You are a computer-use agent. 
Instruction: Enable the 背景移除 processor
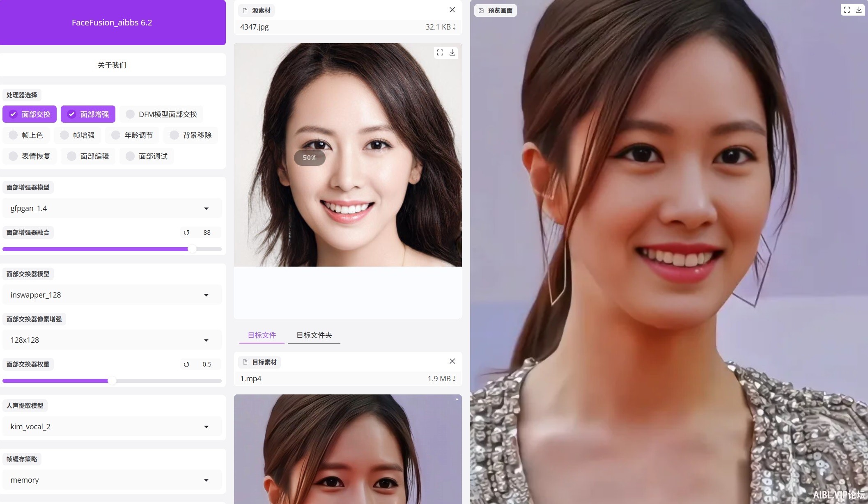(x=191, y=135)
